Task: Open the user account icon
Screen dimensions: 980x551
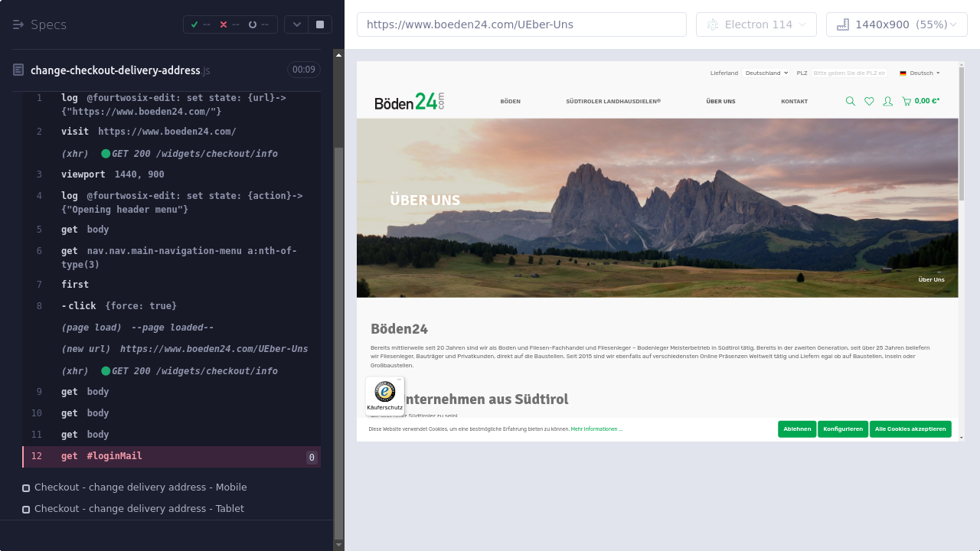Action: 888,101
